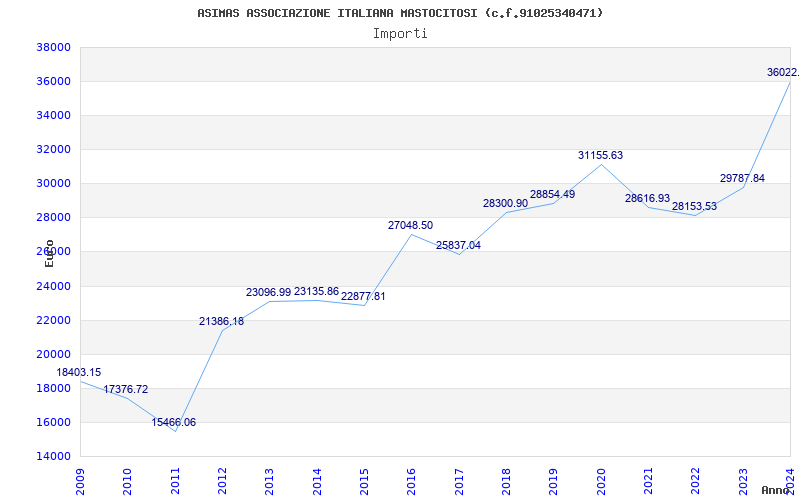The image size is (800, 500).
Task: Select the 27048.50 data label
Action: coord(410,226)
